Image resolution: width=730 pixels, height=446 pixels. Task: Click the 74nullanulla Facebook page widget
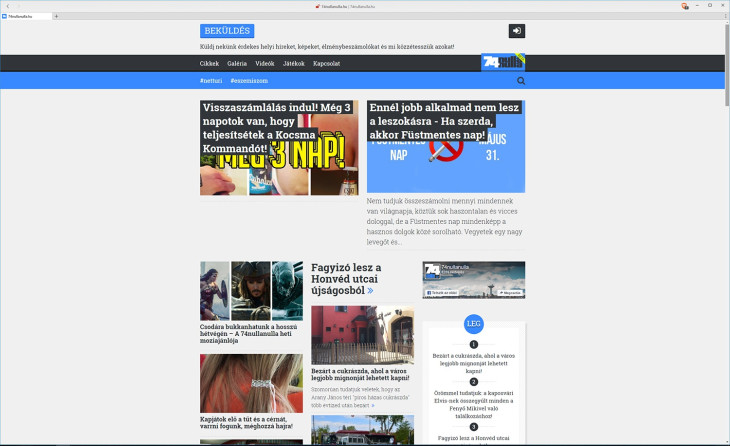pos(473,280)
